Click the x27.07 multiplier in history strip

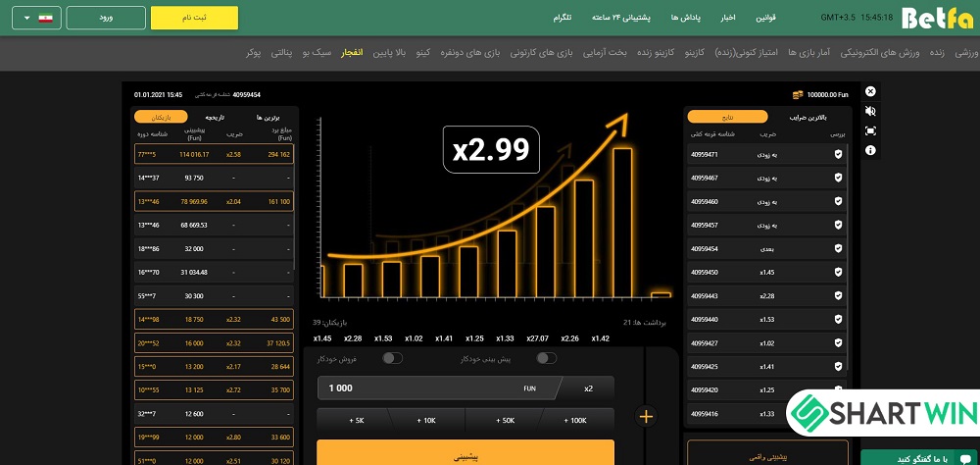(537, 338)
